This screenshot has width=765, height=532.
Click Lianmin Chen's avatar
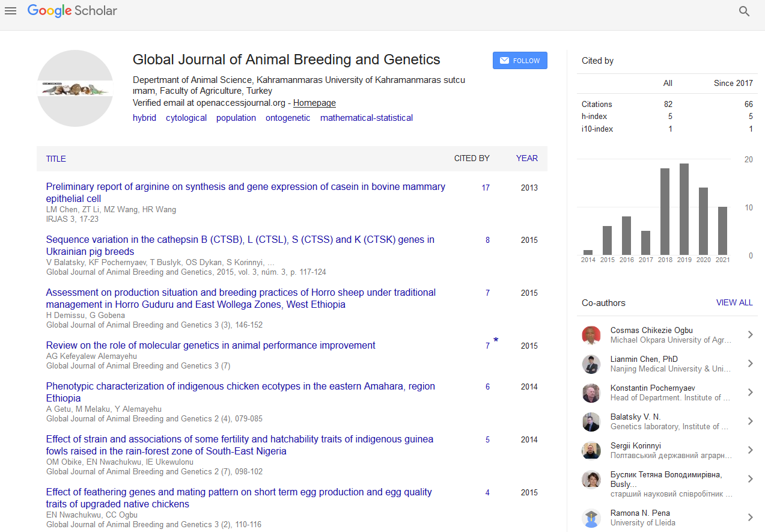coord(591,364)
